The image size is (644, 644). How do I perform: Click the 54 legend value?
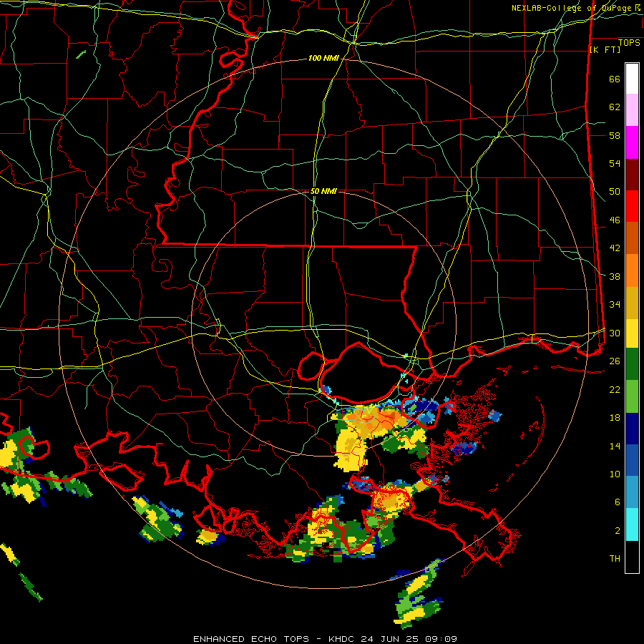coord(615,163)
